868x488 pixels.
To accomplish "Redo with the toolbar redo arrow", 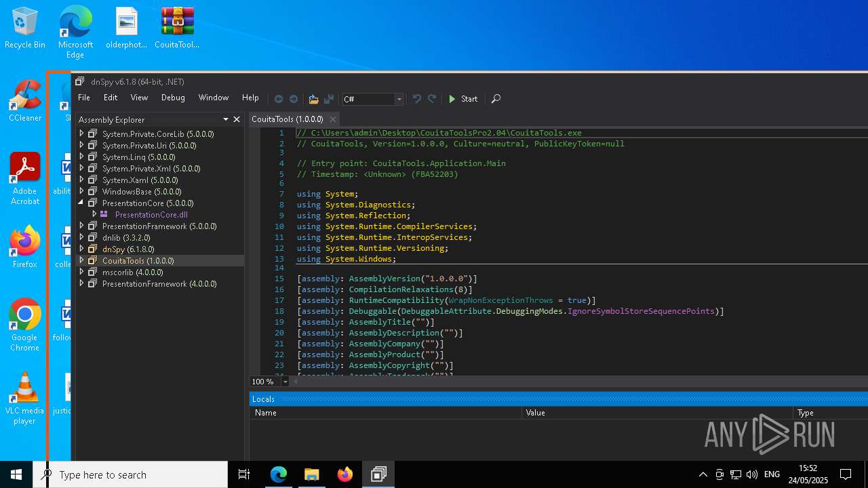I will tap(432, 99).
